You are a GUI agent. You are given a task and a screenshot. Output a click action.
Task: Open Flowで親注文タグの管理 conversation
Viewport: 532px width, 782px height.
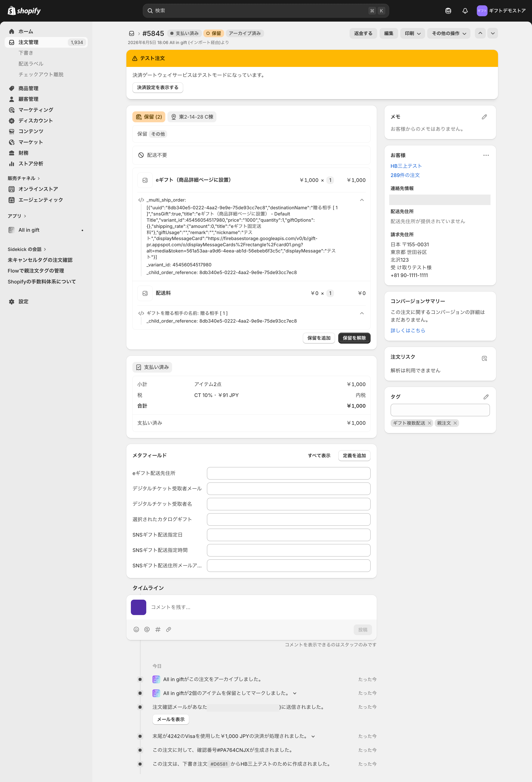[36, 271]
